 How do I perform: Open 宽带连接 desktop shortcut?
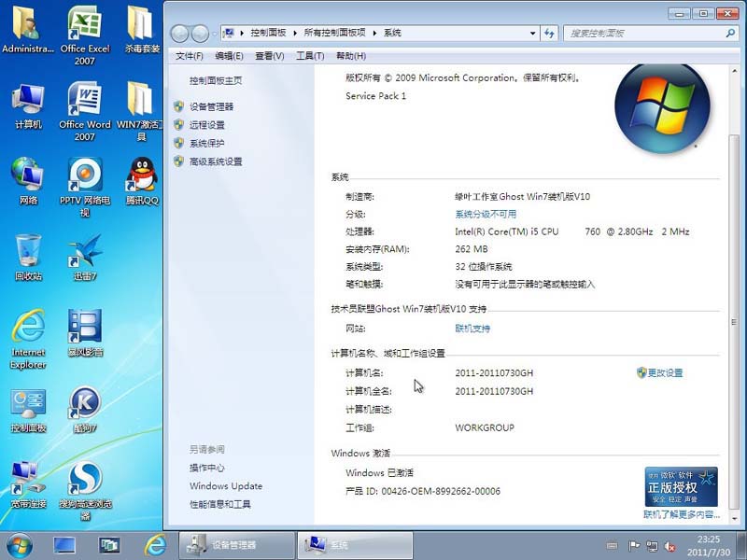click(28, 484)
